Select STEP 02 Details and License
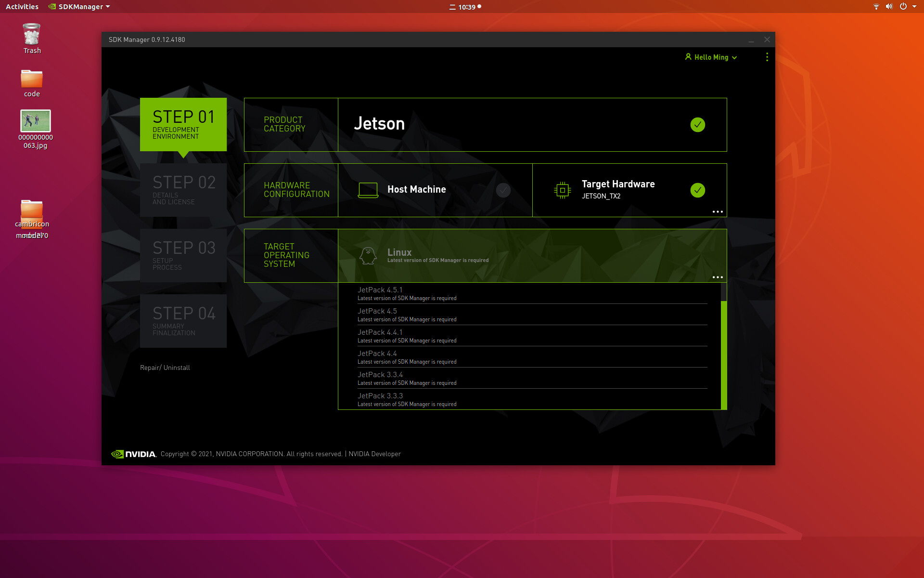The width and height of the screenshot is (924, 578). [183, 190]
